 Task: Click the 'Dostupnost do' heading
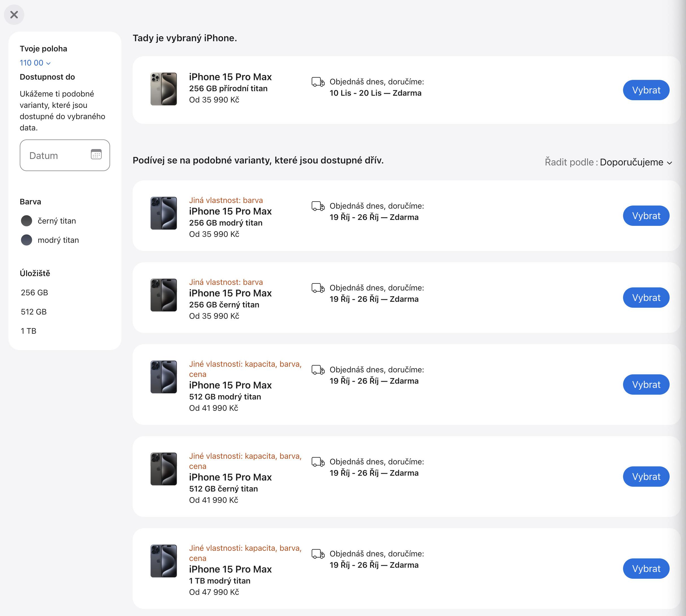(x=47, y=77)
